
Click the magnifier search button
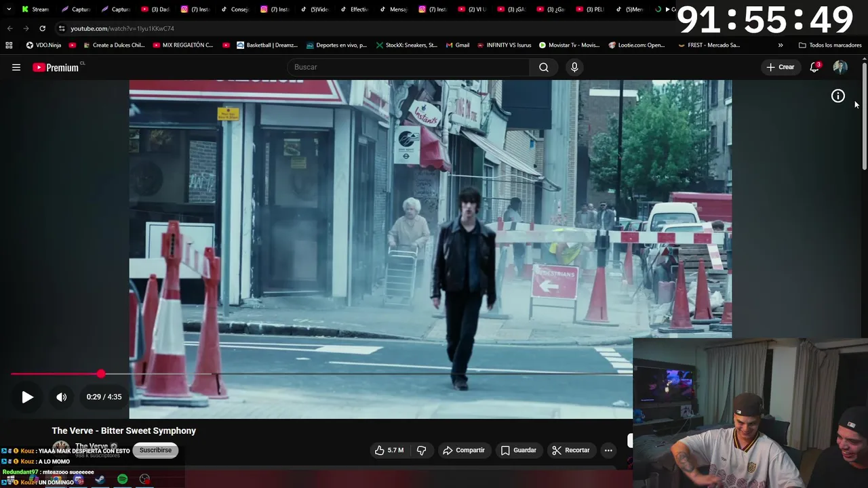coord(544,67)
